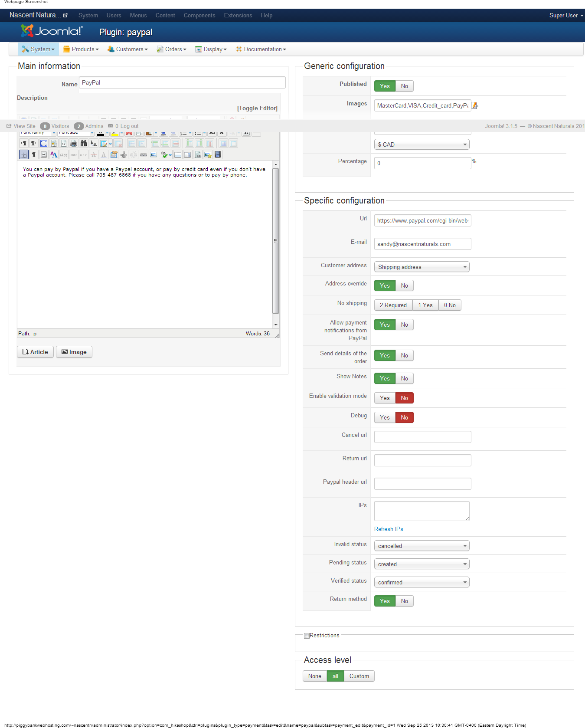Expand the Orders dropdown menu
This screenshot has height=728, width=585.
(172, 49)
